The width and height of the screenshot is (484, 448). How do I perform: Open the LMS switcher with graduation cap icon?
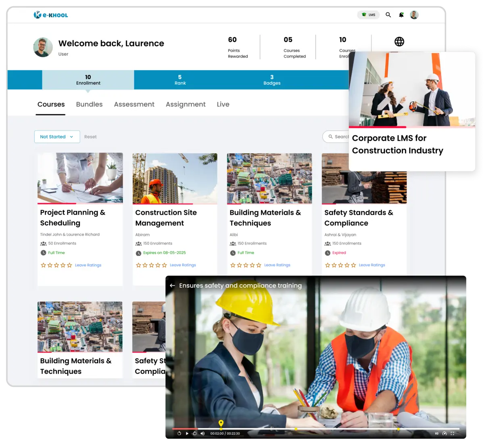click(368, 15)
